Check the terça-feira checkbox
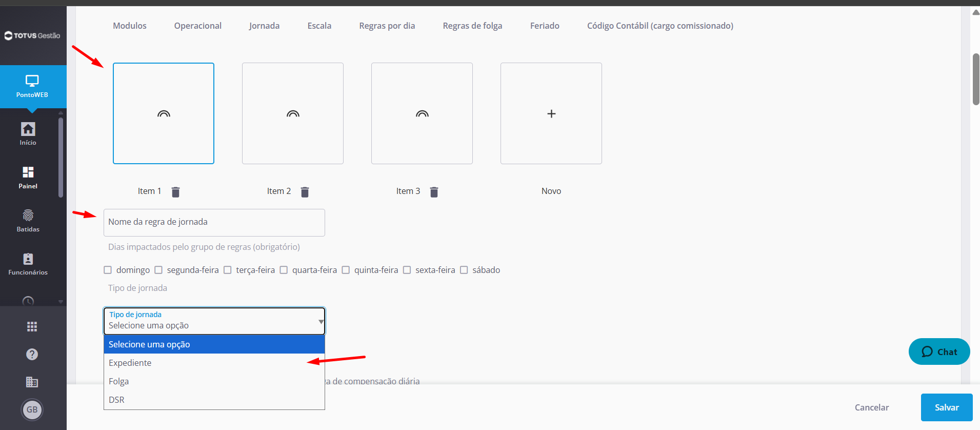Viewport: 980px width, 430px height. pos(228,270)
